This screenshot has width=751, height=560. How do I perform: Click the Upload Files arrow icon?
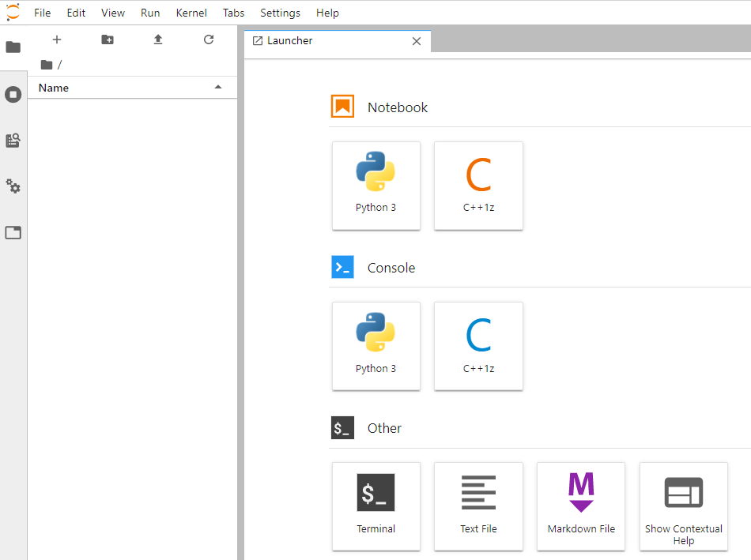coord(158,39)
